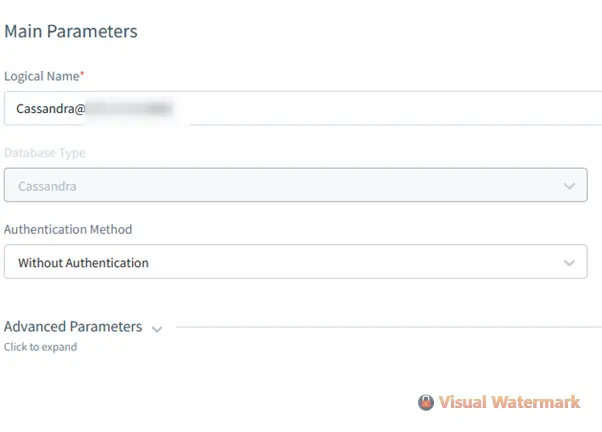
Task: Click the Logical Name field label
Action: 41,76
